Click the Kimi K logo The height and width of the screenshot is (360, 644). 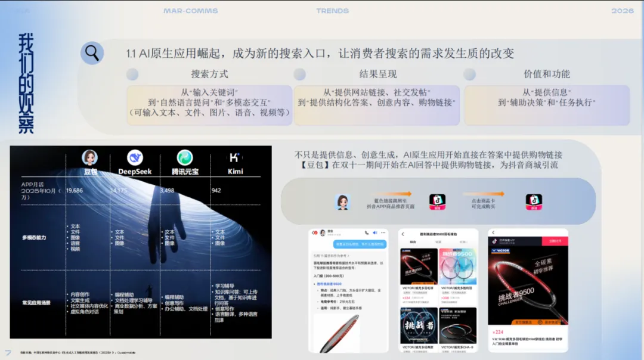235,157
